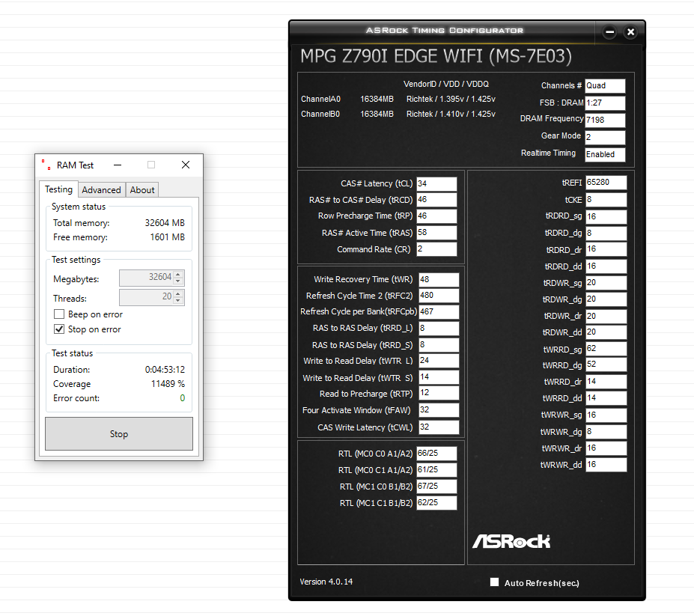Decrease Threads with the down arrow
The image size is (694, 616).
click(x=178, y=301)
